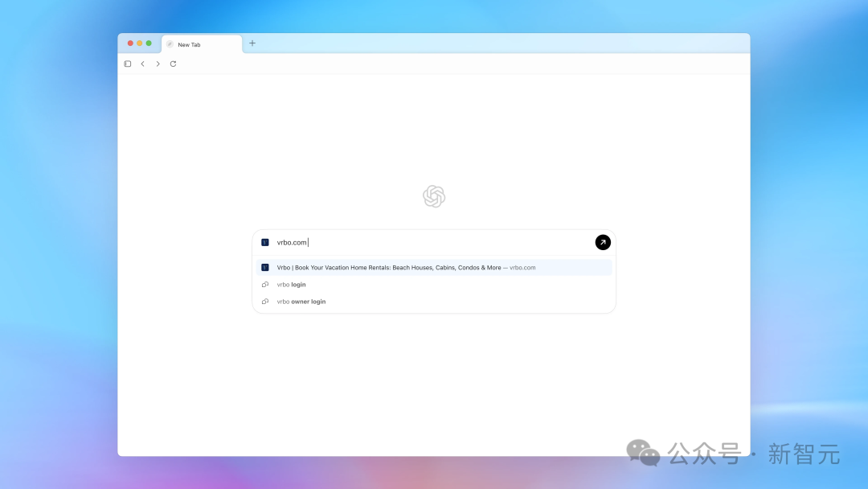Click the green traffic light button

[149, 43]
